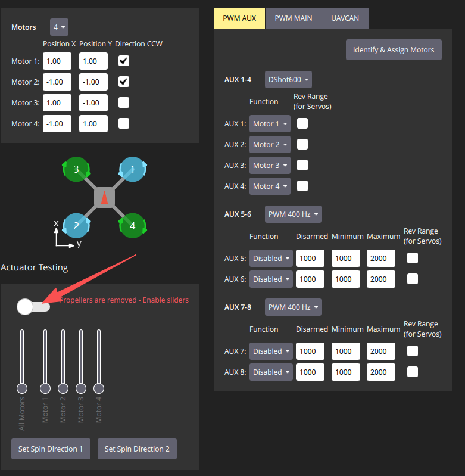Edit Motor 3 Position X field
Image resolution: width=465 pixels, height=476 pixels.
pyautogui.click(x=57, y=102)
